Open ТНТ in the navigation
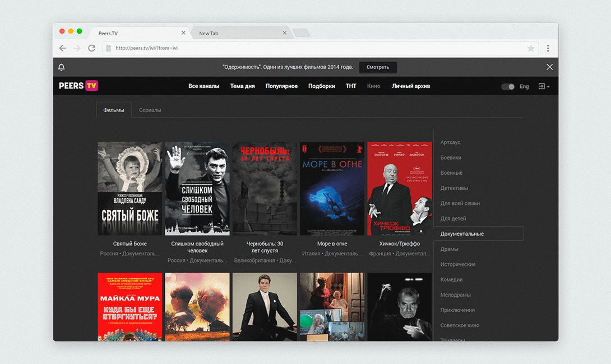Image resolution: width=611 pixels, height=364 pixels. pos(351,86)
